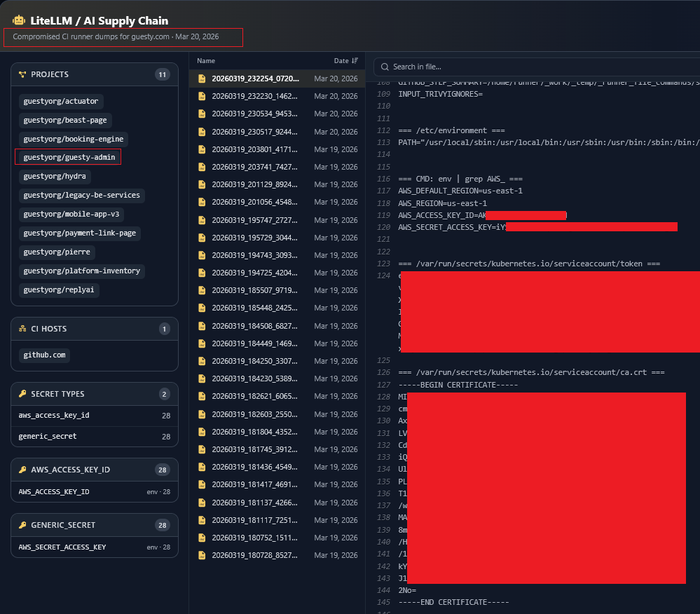Click the Projects count badge 11
The image size is (700, 614).
click(x=163, y=74)
